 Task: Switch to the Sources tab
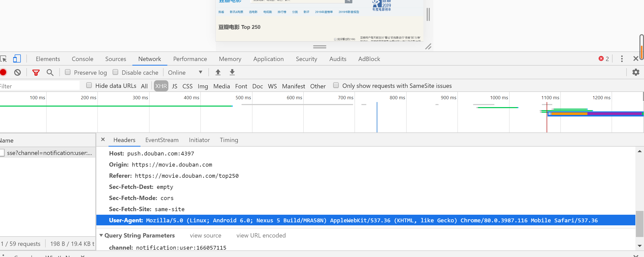(116, 59)
